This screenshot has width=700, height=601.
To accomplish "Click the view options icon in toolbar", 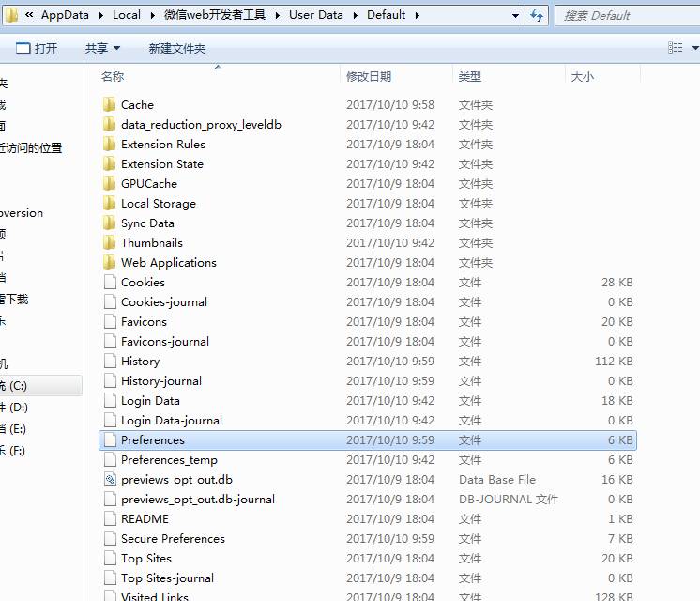I will pyautogui.click(x=675, y=47).
